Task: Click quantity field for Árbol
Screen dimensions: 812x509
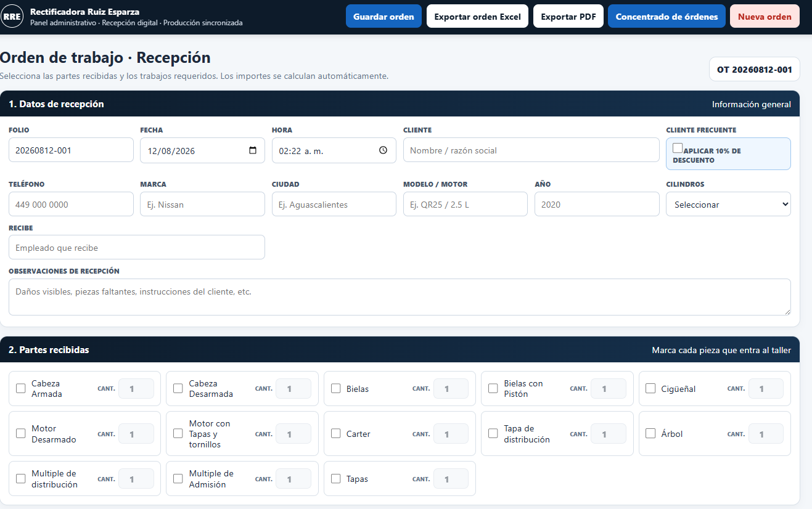Action: point(766,434)
